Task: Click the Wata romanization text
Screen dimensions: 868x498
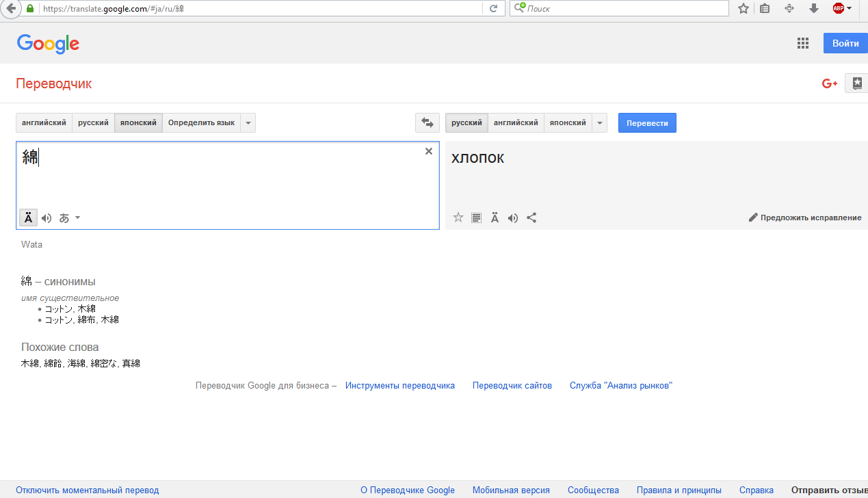Action: [31, 244]
